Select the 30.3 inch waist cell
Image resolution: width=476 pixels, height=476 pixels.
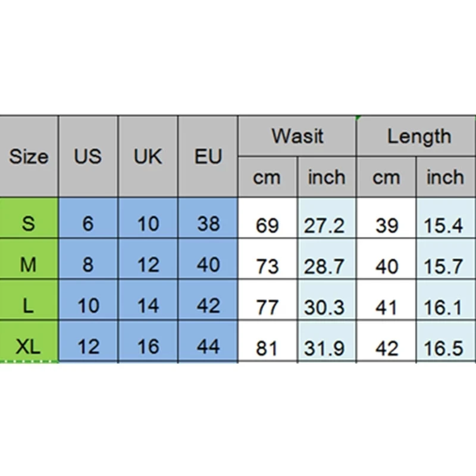coord(324,307)
